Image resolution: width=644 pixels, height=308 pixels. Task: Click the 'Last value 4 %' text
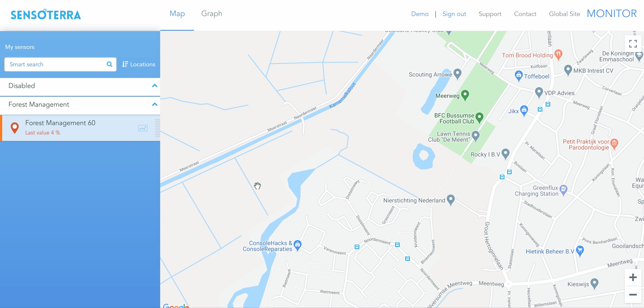[x=42, y=133]
